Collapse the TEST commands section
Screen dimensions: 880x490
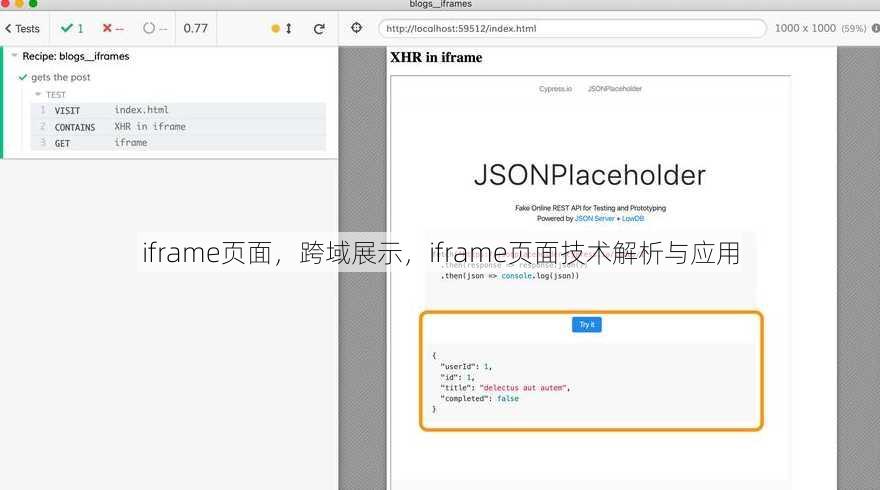pos(38,94)
